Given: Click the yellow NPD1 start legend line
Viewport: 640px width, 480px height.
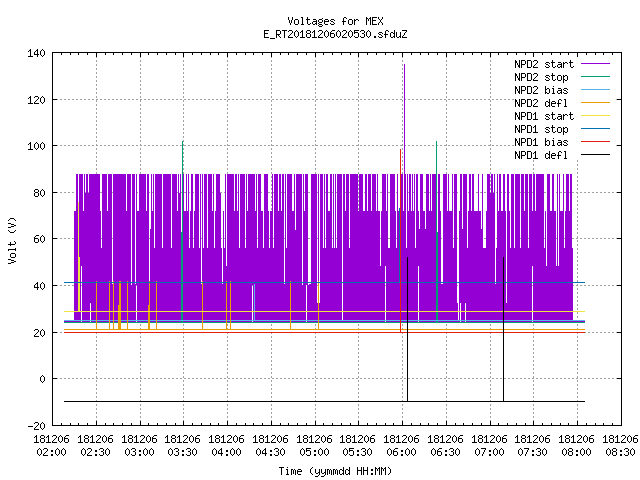Looking at the screenshot, I should pos(595,116).
